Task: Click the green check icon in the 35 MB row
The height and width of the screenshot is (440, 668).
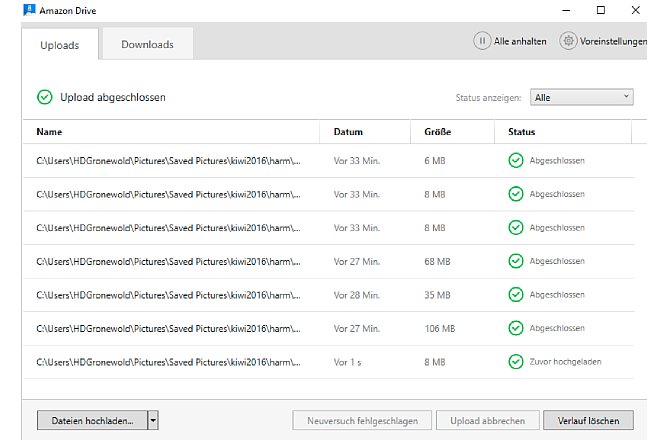Action: [x=516, y=295]
